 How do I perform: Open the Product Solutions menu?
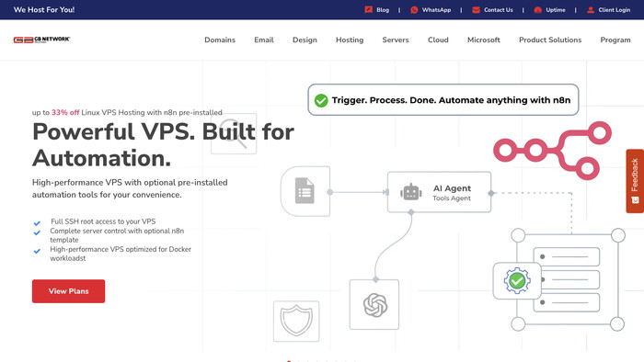point(550,40)
